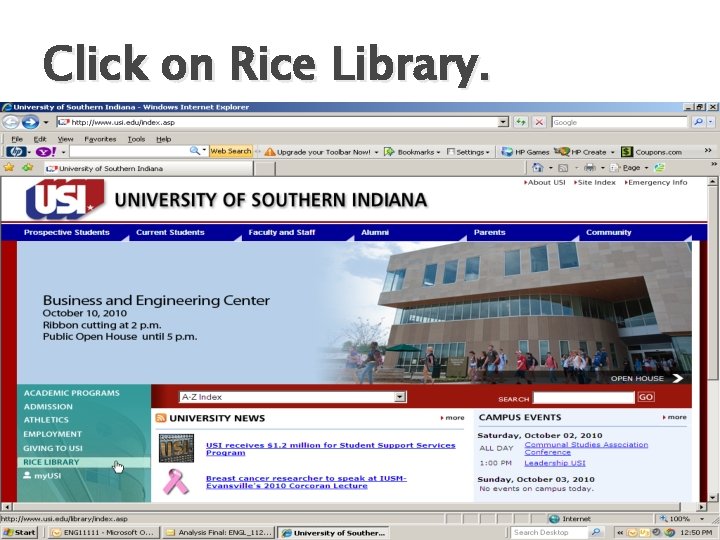Image resolution: width=720 pixels, height=540 pixels.
Task: Select Faculty and Staff navigation tab
Action: pyautogui.click(x=281, y=232)
